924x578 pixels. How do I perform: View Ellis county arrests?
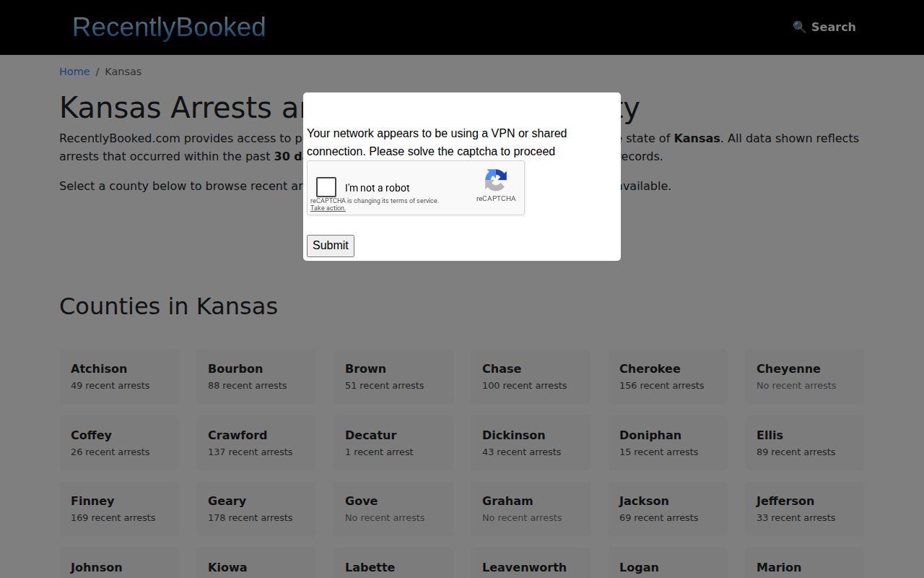click(x=805, y=443)
